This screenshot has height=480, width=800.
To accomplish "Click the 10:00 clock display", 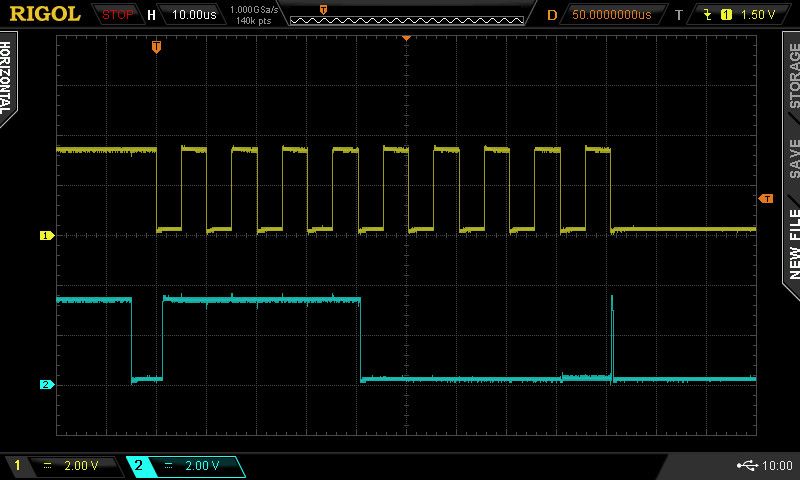I will [x=777, y=465].
